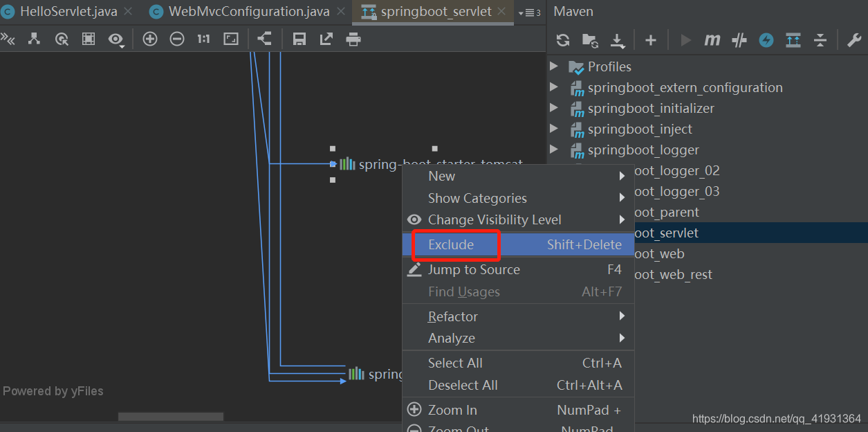Expand springboot_extern_configuration node arrow
868x432 pixels.
coord(554,87)
